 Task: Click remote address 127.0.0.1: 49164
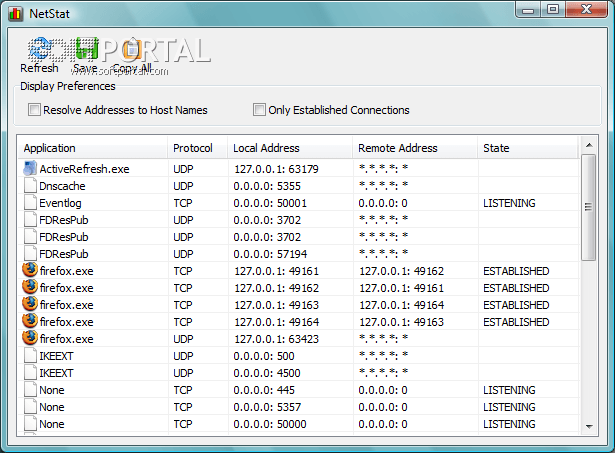coord(402,305)
